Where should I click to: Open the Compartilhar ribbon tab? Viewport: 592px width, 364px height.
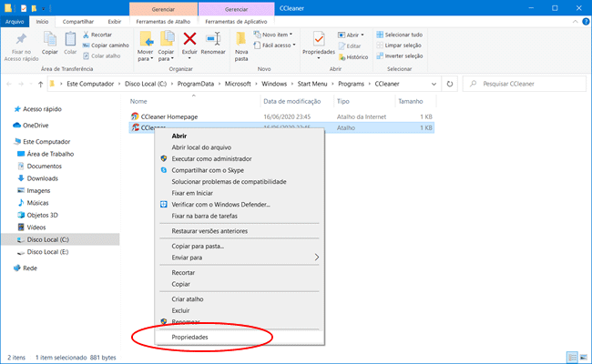tap(73, 22)
